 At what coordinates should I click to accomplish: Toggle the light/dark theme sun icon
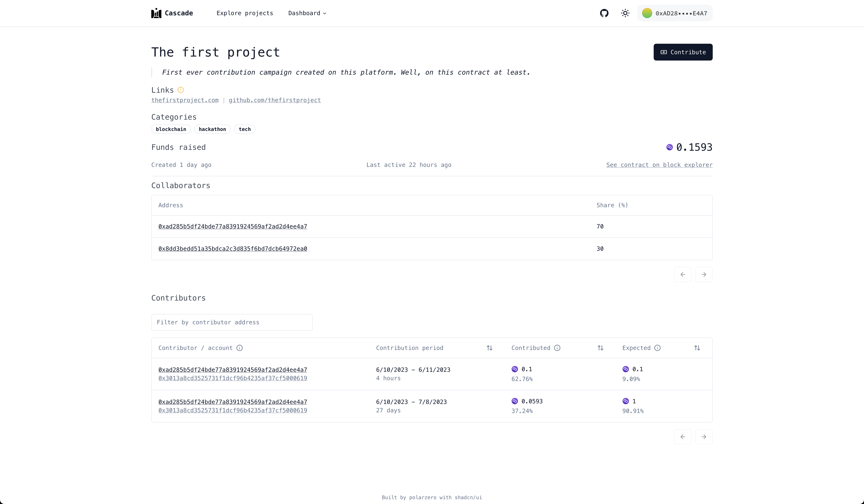click(625, 13)
